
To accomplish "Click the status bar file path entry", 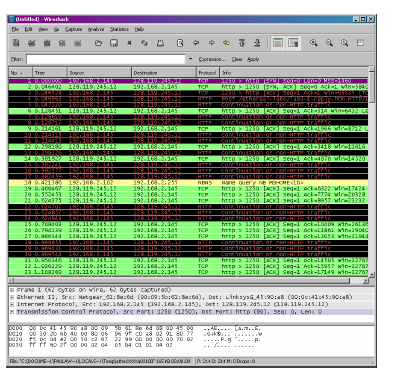I will pyautogui.click(x=100, y=361).
